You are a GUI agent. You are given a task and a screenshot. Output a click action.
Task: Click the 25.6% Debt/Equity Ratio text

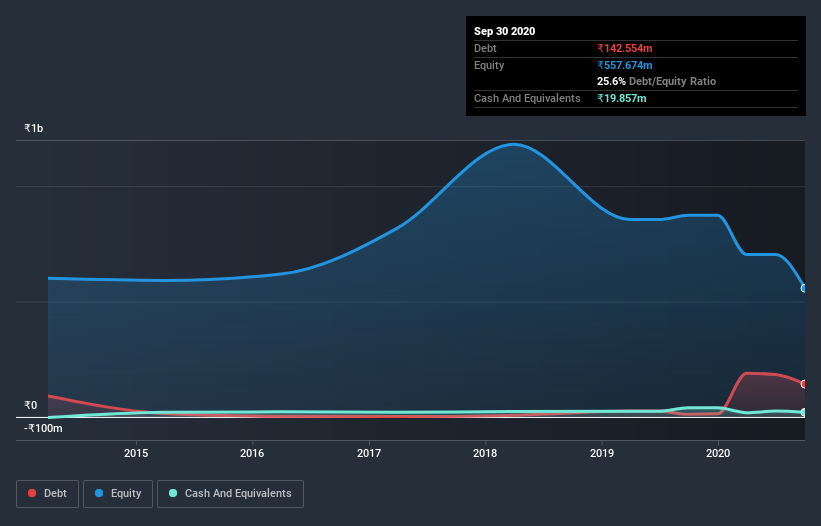tap(657, 81)
